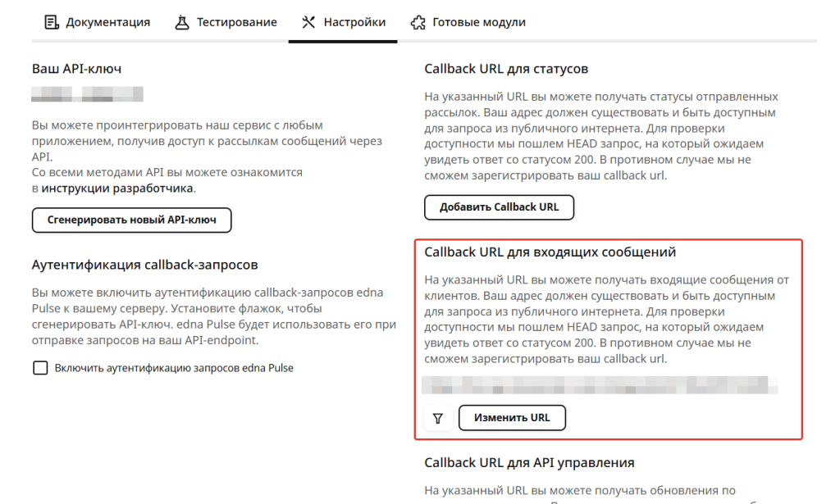Click the Добавить Callback URL button
This screenshot has width=840, height=504.
[499, 207]
